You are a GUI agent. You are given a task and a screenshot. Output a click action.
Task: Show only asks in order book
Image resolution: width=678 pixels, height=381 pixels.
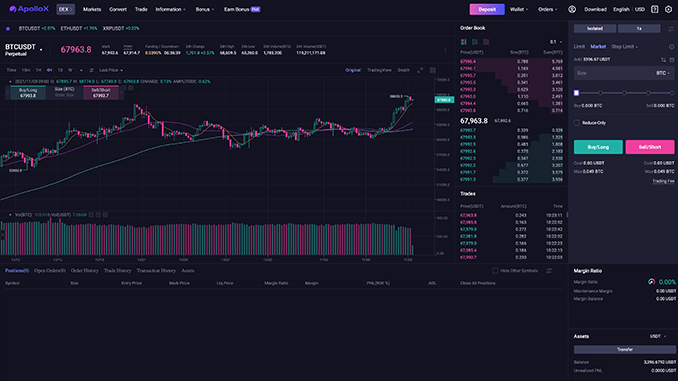click(486, 42)
